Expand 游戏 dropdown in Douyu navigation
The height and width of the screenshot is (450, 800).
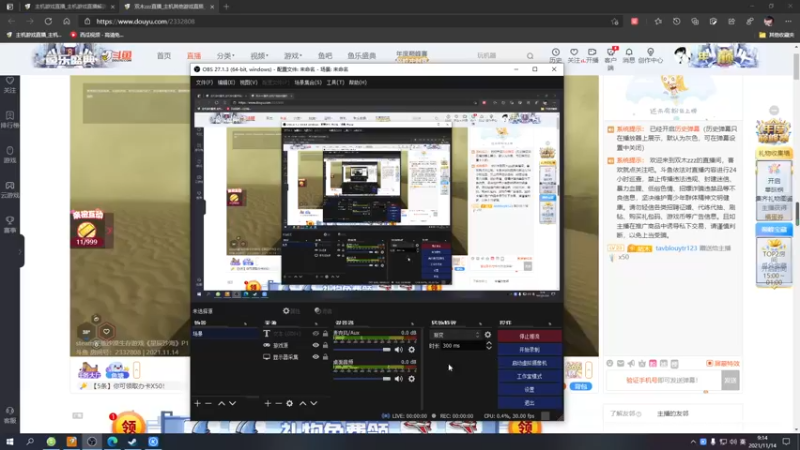293,56
